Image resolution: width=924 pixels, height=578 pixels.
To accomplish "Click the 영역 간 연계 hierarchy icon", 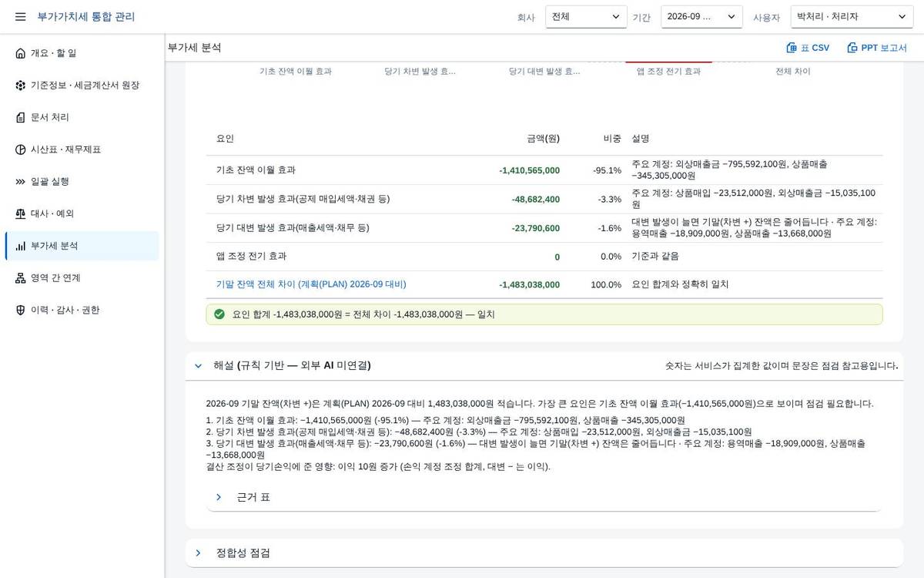I will pos(21,278).
